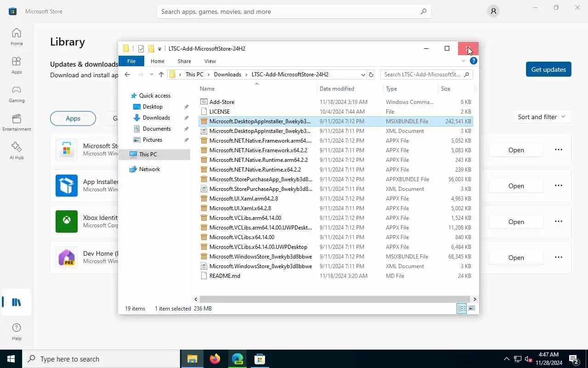The image size is (588, 368).
Task: Switch to details view layout icon
Action: pyautogui.click(x=462, y=309)
